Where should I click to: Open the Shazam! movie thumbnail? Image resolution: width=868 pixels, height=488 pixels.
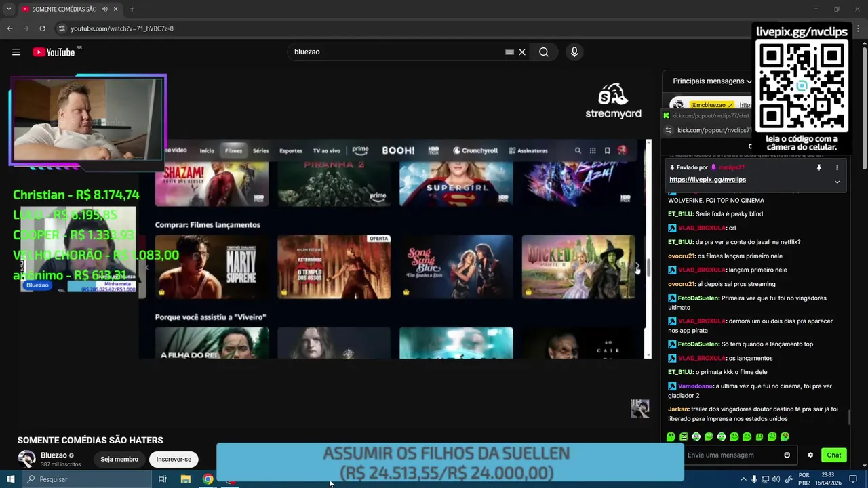[212, 184]
